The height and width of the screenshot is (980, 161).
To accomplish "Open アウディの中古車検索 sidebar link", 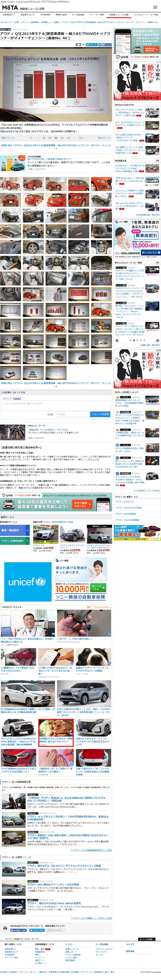I will click(x=125, y=514).
